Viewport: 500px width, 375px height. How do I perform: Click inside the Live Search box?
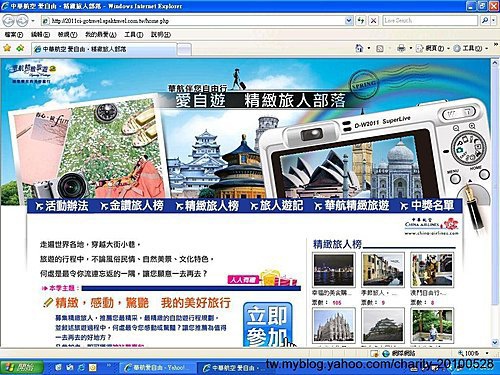(x=430, y=21)
